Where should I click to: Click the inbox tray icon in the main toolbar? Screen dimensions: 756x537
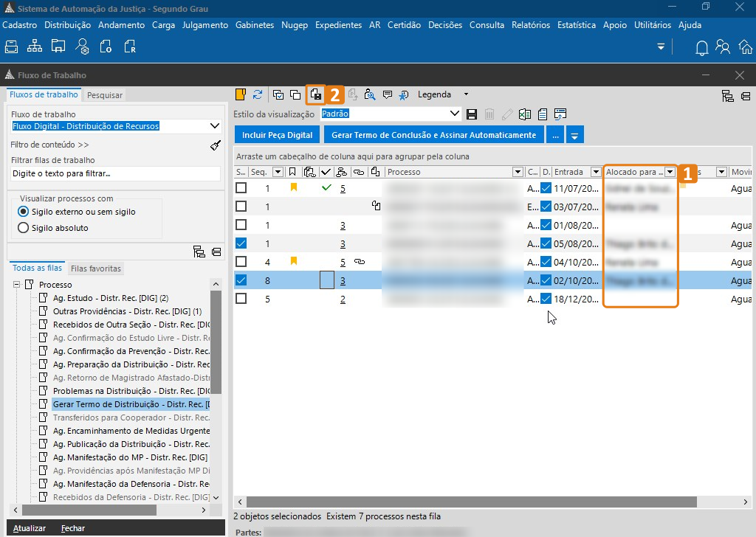[12, 46]
